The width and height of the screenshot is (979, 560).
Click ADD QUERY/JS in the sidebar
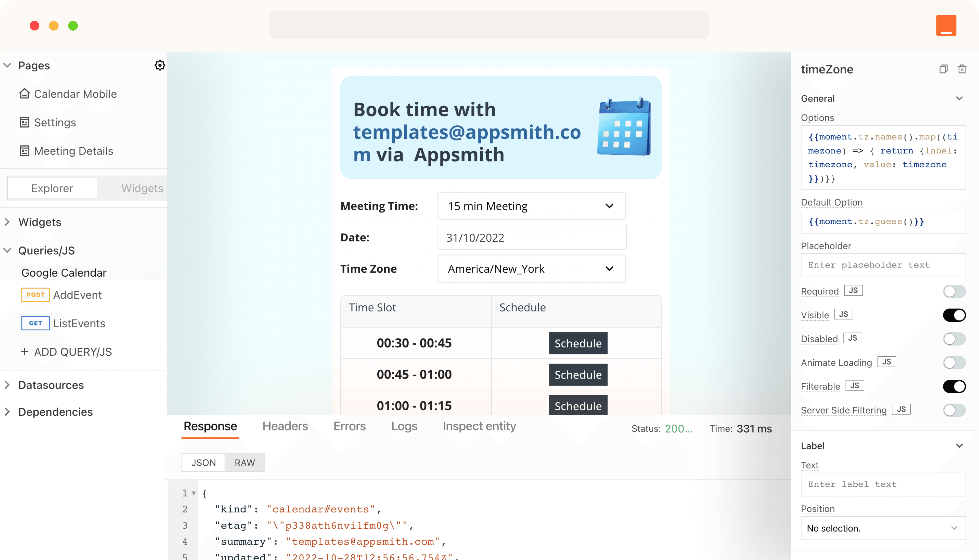[x=66, y=351]
